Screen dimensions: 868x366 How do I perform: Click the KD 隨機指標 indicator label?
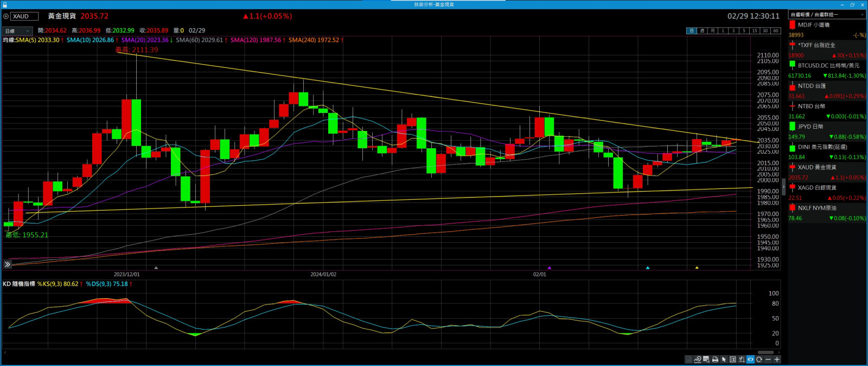(x=19, y=284)
